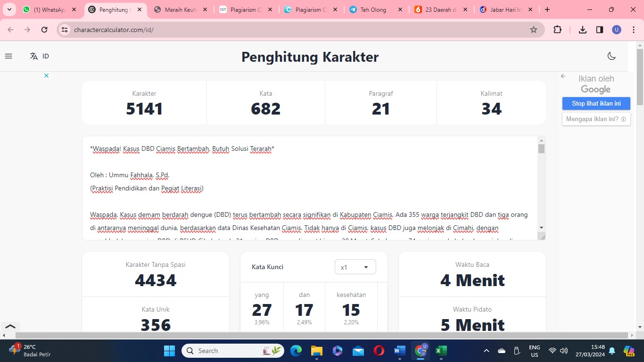
Task: Open the hamburger menu icon
Action: (x=8, y=56)
